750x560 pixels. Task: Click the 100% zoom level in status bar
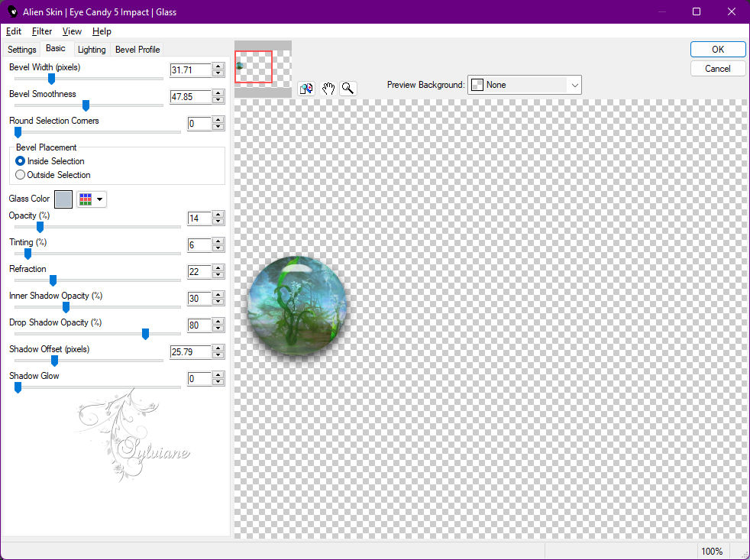pyautogui.click(x=711, y=552)
